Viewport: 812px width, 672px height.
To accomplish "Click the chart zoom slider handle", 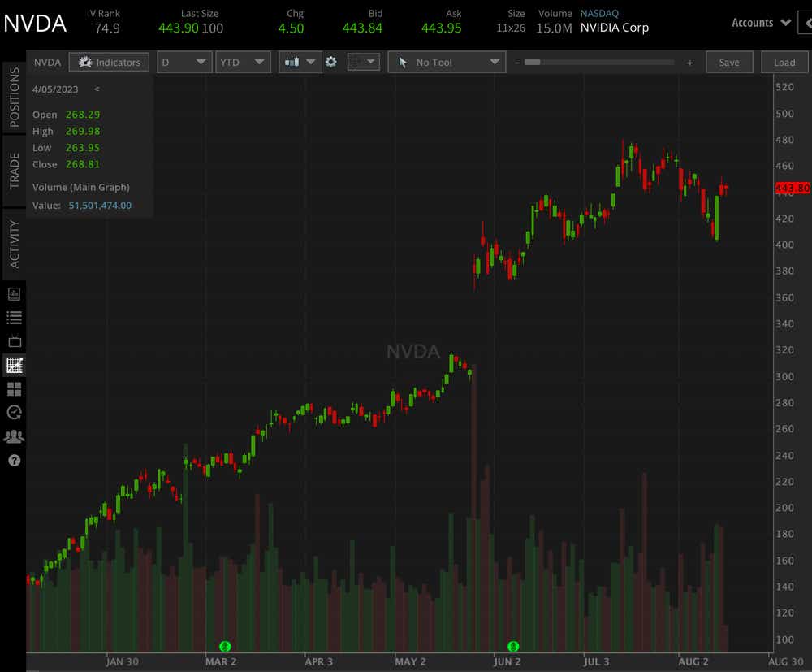I will pyautogui.click(x=533, y=63).
